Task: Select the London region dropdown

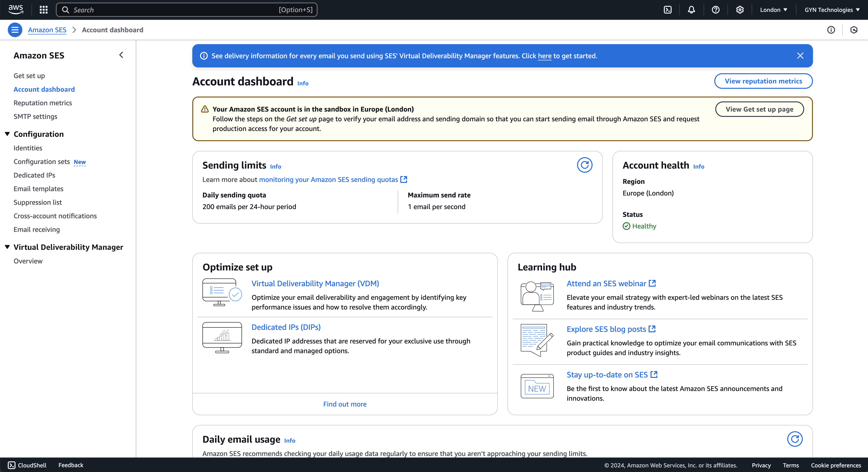Action: click(x=773, y=9)
